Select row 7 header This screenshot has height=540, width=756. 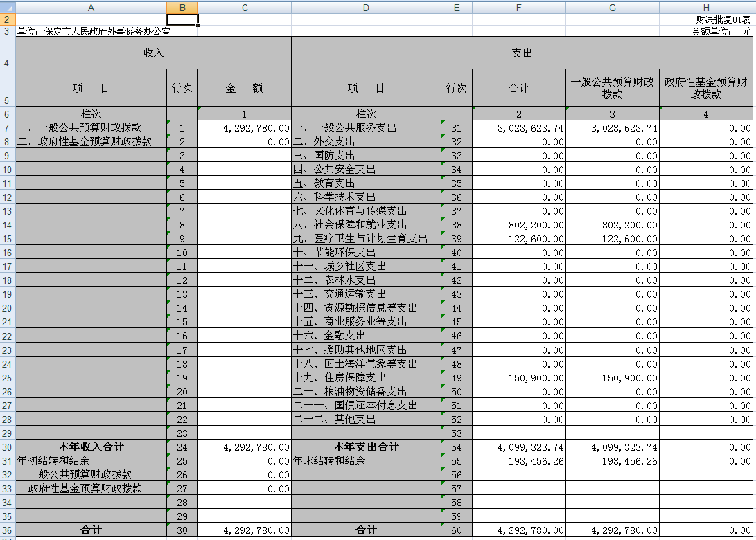[x=7, y=128]
